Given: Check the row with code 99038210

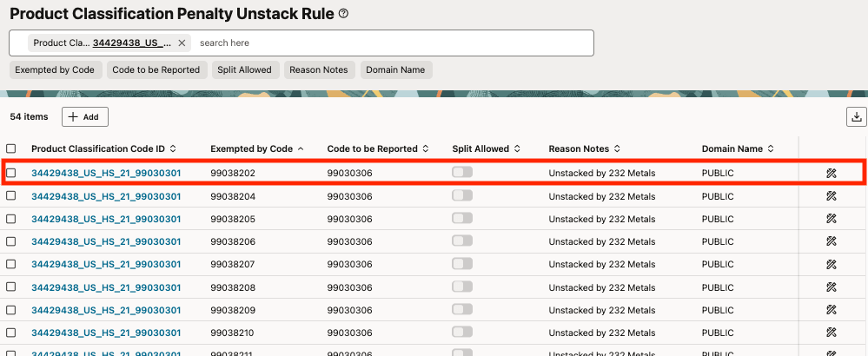Looking at the screenshot, I should [x=11, y=333].
